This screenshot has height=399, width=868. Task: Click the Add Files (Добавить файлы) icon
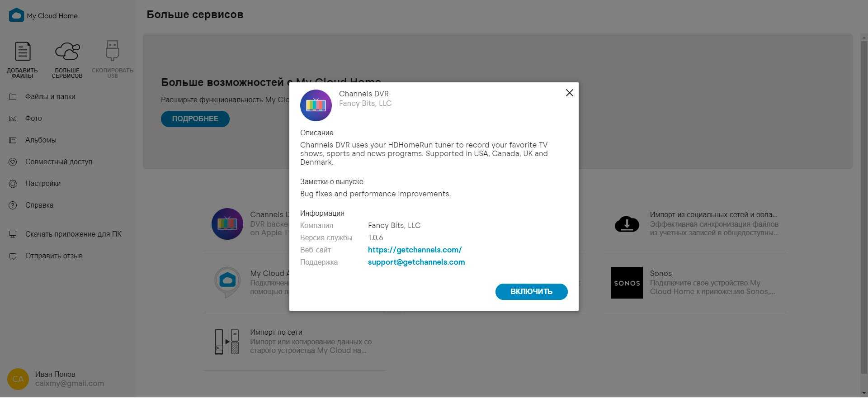click(23, 52)
